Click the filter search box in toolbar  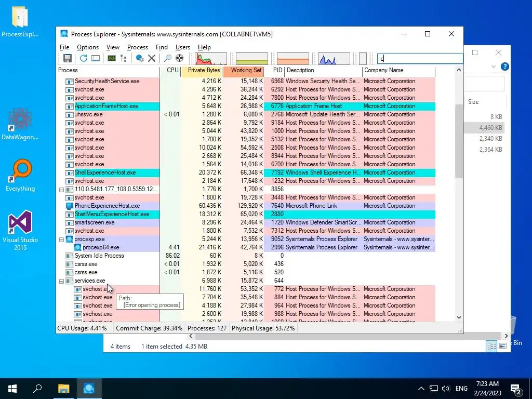(420, 59)
